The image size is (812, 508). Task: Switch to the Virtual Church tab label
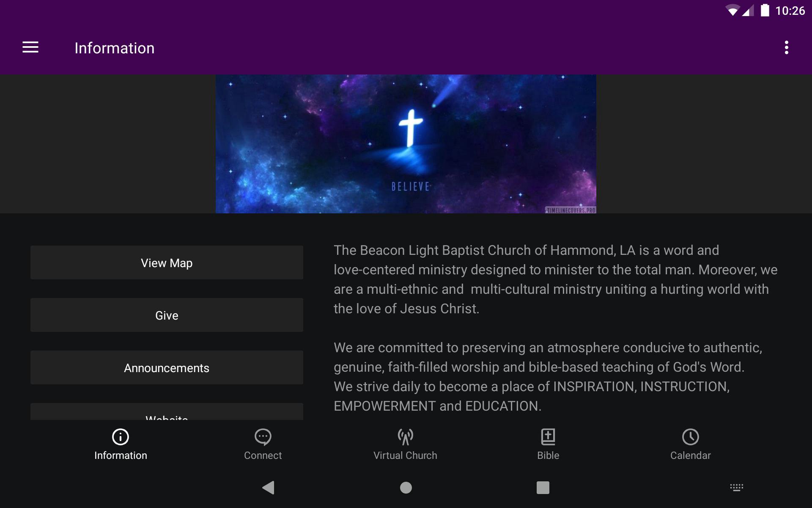[405, 456]
